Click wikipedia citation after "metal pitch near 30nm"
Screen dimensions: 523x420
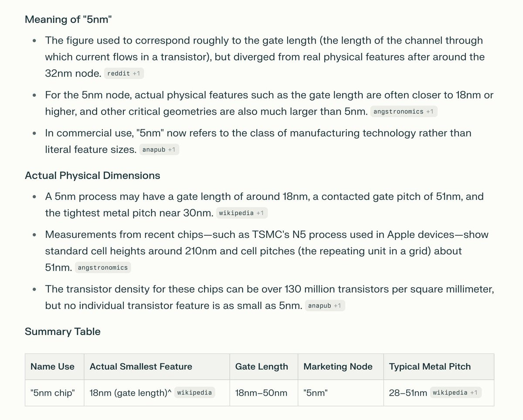(x=242, y=213)
